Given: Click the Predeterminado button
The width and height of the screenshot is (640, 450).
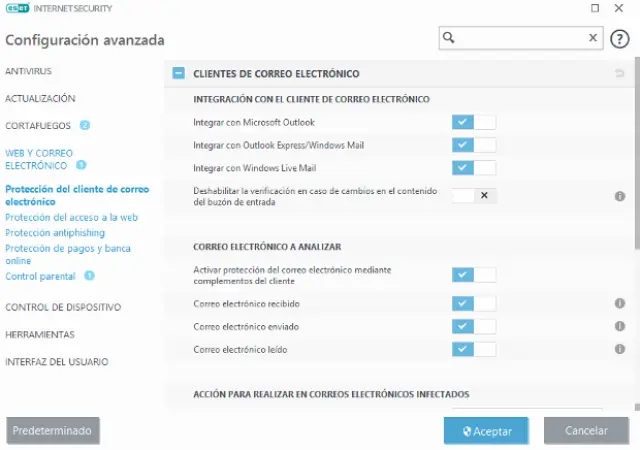Looking at the screenshot, I should tap(53, 431).
